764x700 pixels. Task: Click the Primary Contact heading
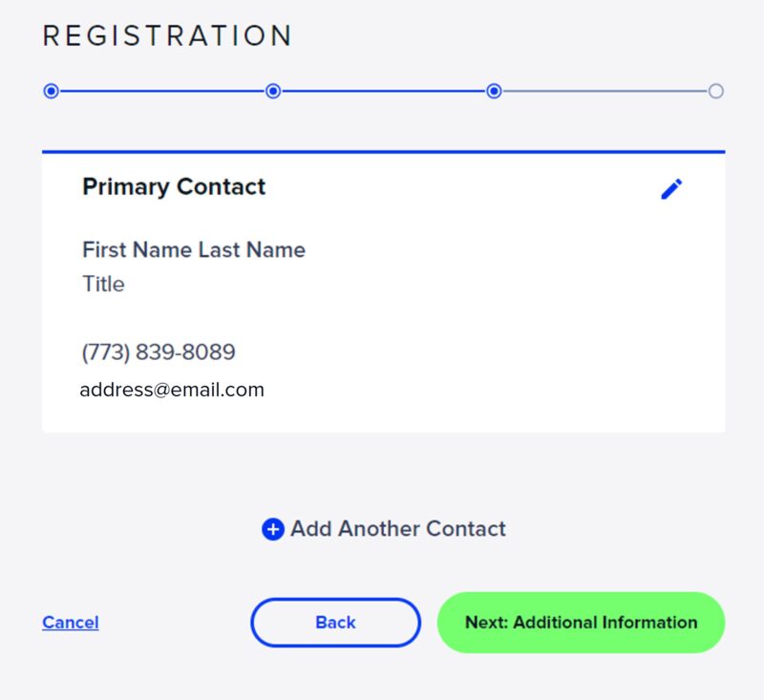(x=174, y=186)
